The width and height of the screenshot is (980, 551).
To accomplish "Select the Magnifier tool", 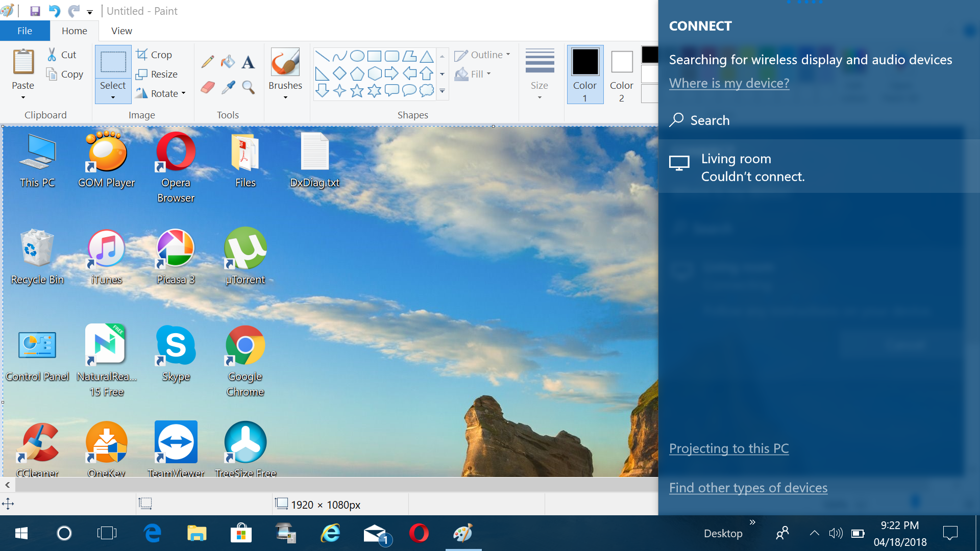I will pos(248,87).
